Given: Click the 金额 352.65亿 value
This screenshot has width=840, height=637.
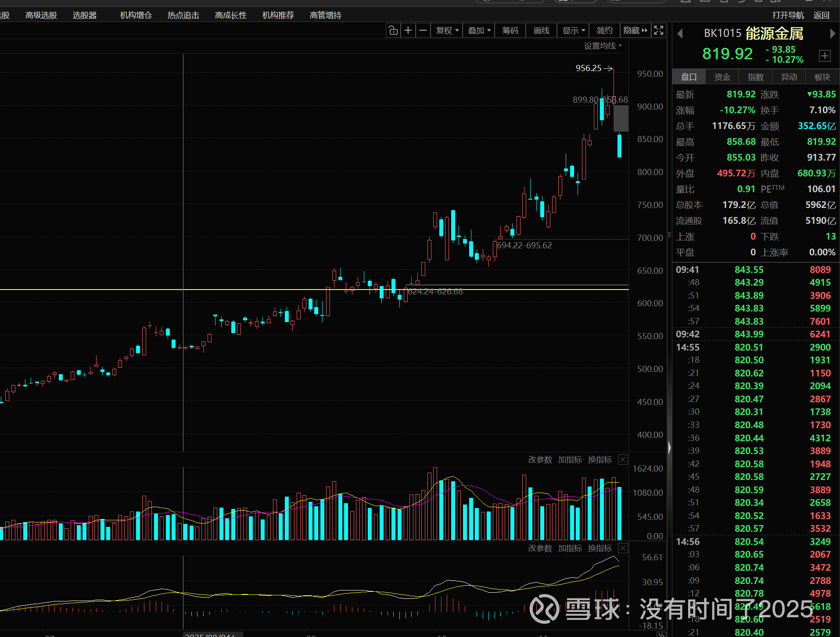Looking at the screenshot, I should (x=817, y=126).
